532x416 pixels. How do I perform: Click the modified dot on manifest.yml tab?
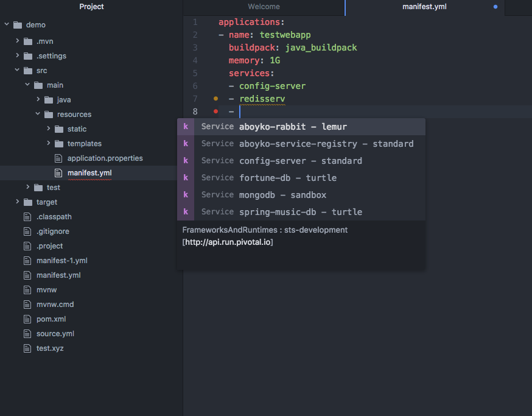[495, 7]
